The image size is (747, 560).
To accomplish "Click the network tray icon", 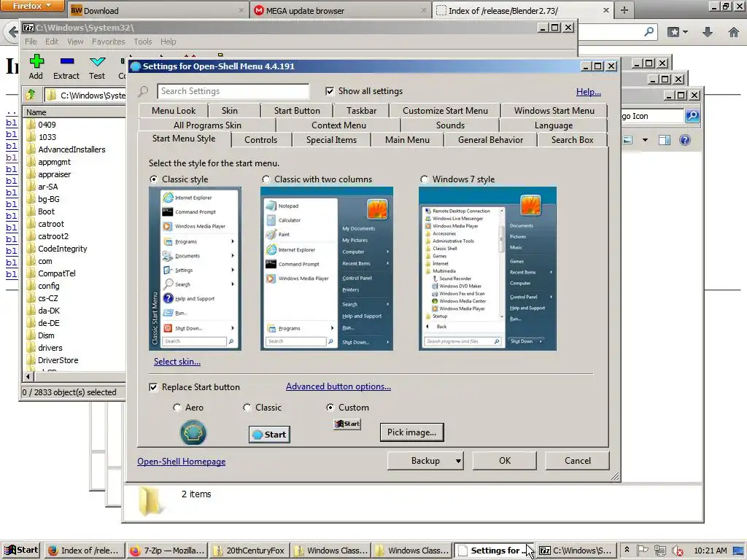I will (x=659, y=551).
